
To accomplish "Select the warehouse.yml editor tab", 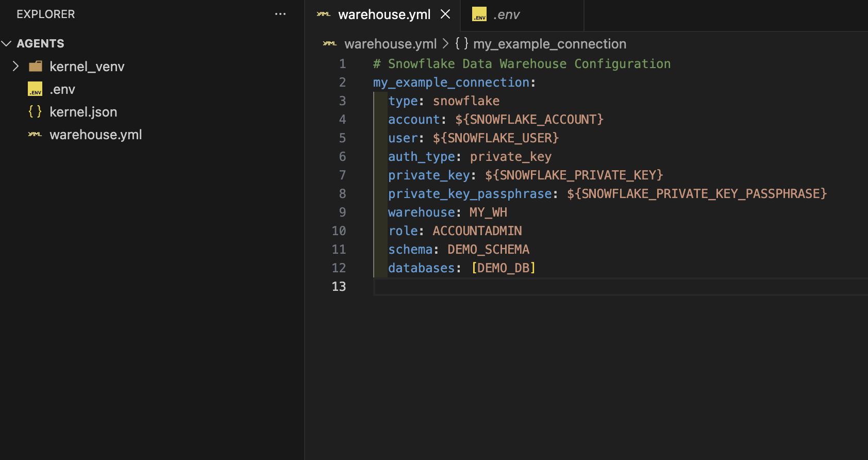I will (384, 15).
